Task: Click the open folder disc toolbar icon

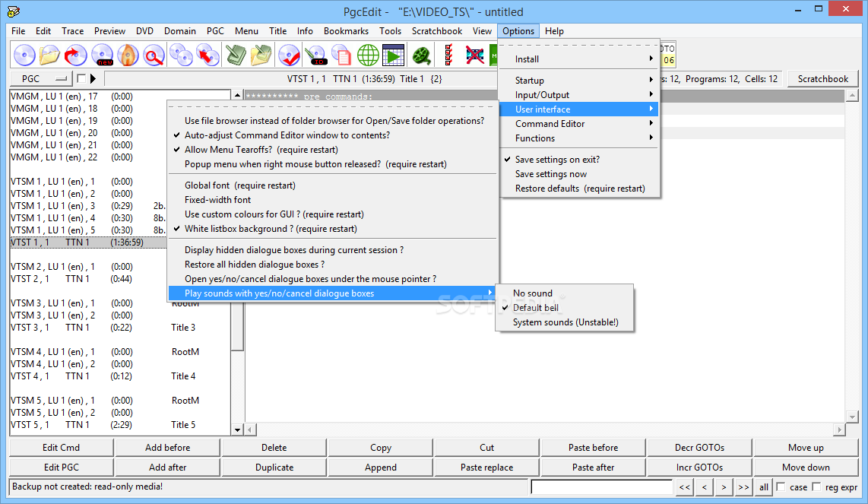Action: click(x=50, y=55)
